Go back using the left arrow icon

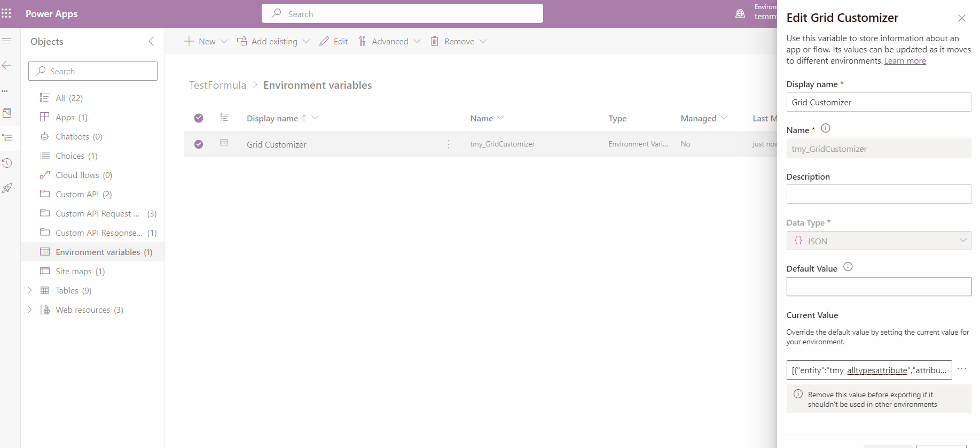pyautogui.click(x=6, y=65)
